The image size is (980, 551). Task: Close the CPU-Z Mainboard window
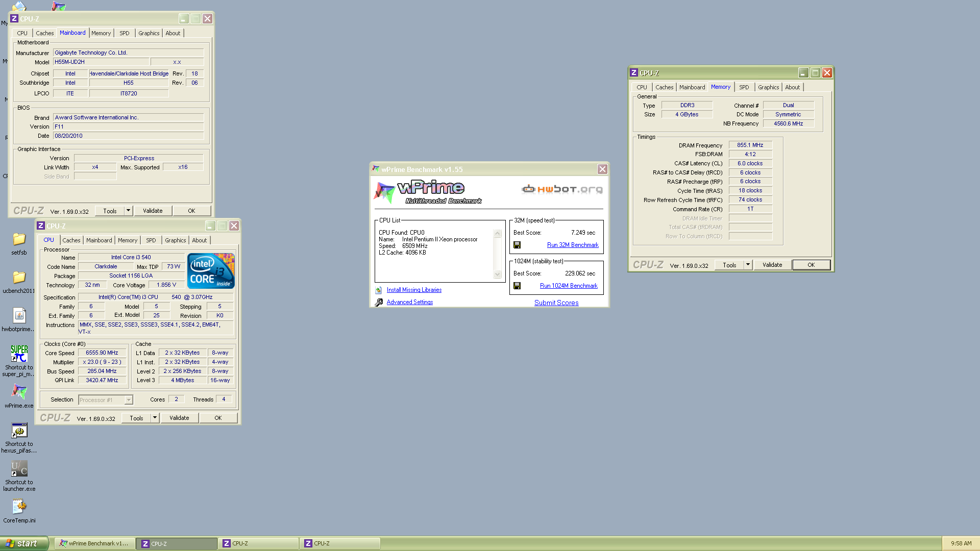pos(207,19)
